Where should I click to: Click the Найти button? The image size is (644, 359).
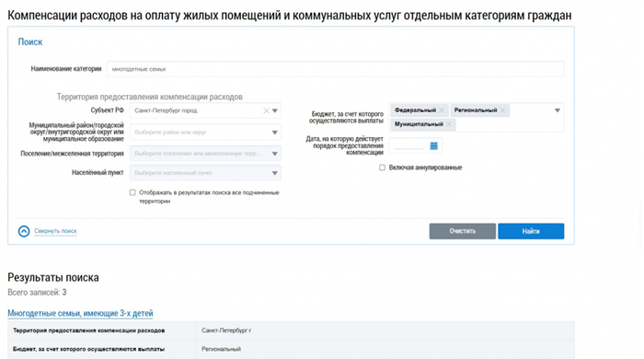pyautogui.click(x=531, y=231)
